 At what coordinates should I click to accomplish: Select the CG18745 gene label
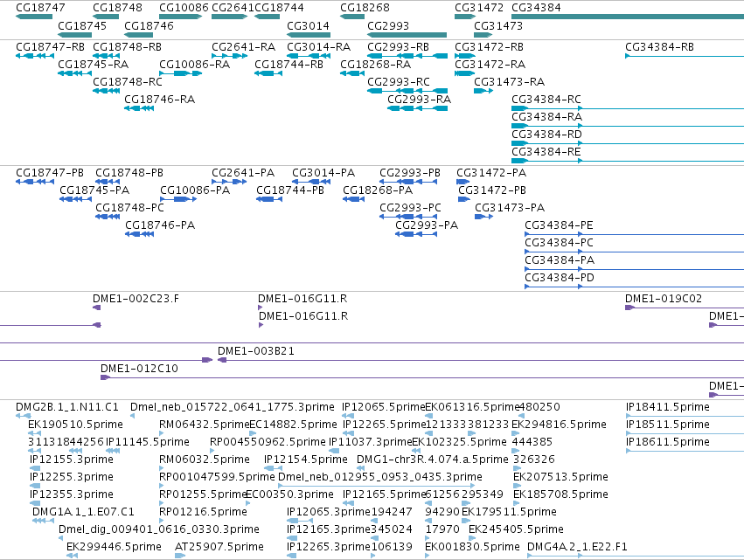pyautogui.click(x=82, y=25)
